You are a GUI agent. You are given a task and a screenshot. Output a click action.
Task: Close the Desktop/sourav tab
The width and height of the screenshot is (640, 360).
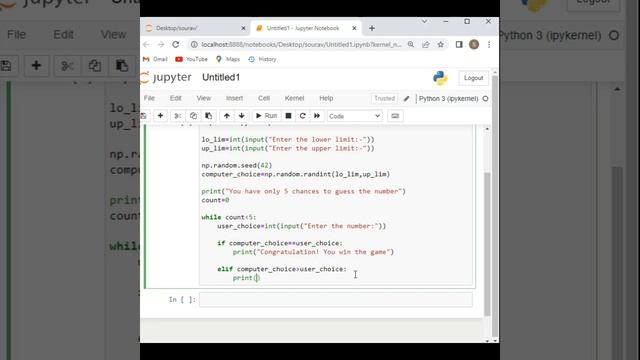click(x=243, y=28)
